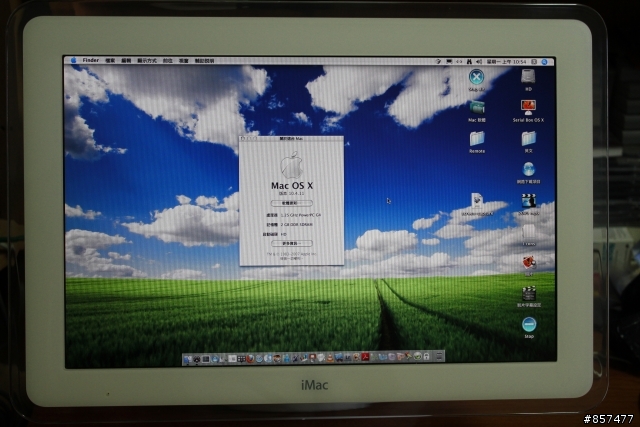
Task: Click the Spotlight search icon
Action: click(x=544, y=62)
